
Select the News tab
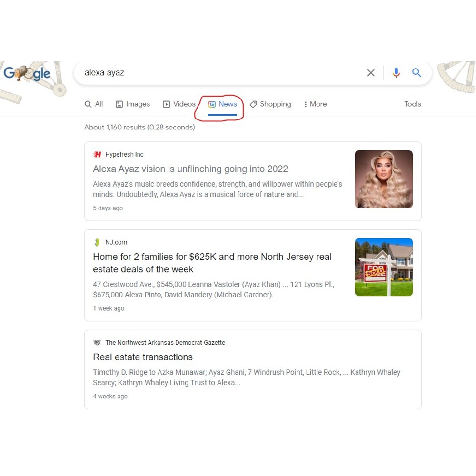pyautogui.click(x=222, y=104)
